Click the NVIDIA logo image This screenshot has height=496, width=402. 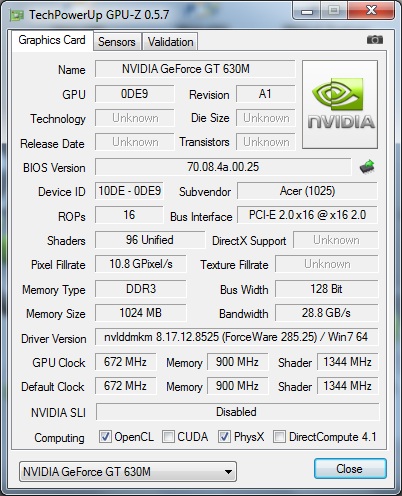(x=340, y=104)
